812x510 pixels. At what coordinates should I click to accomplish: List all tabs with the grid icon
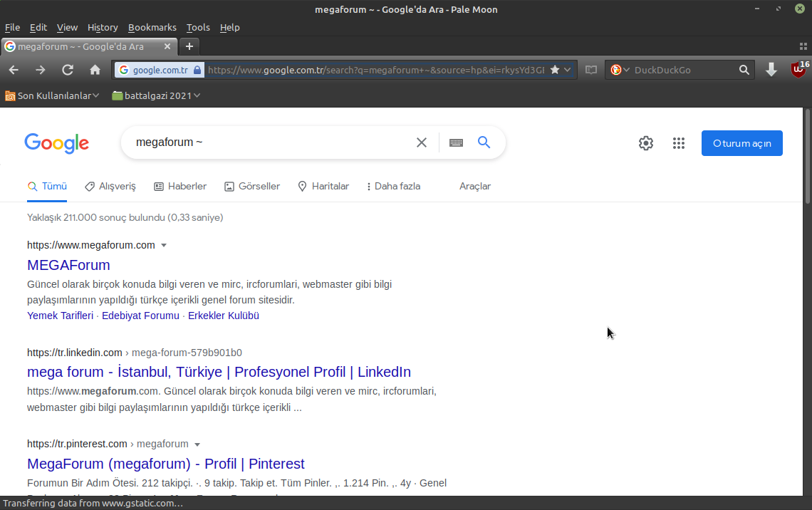[803, 46]
